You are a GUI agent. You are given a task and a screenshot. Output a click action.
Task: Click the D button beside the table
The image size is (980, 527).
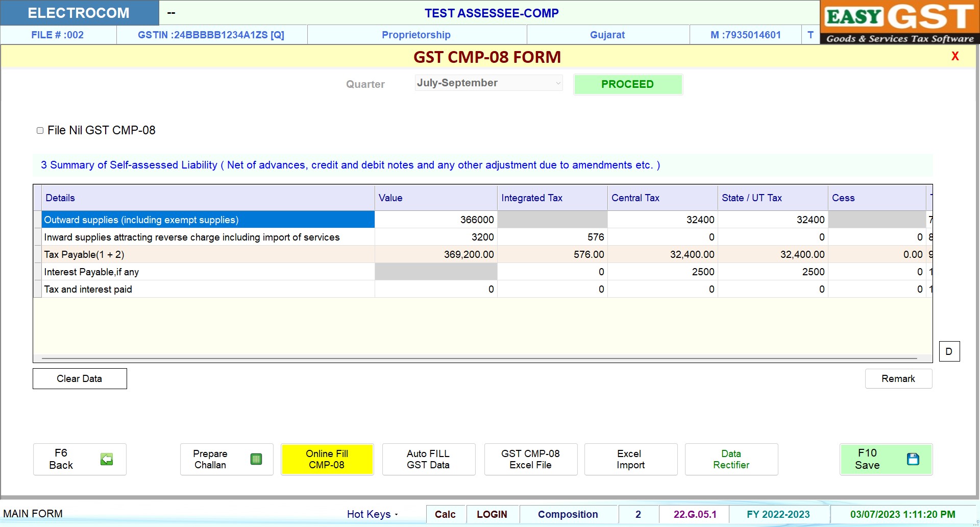[x=949, y=351]
